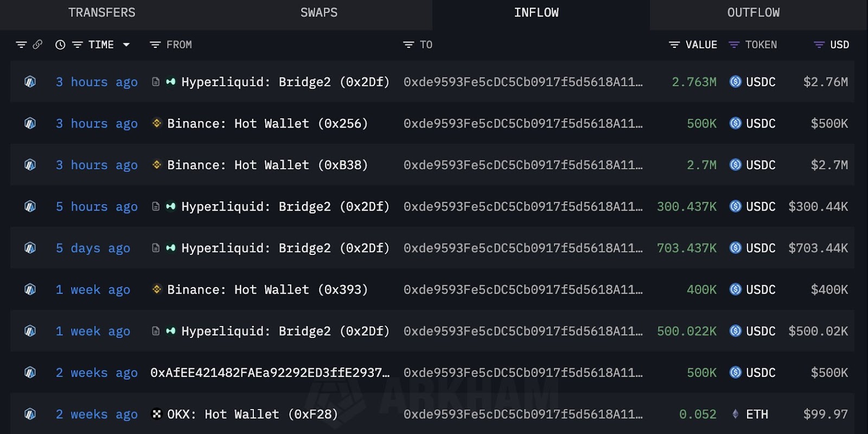This screenshot has width=868, height=434.
Task: Click the '3 hours ago' timestamp link
Action: point(97,82)
